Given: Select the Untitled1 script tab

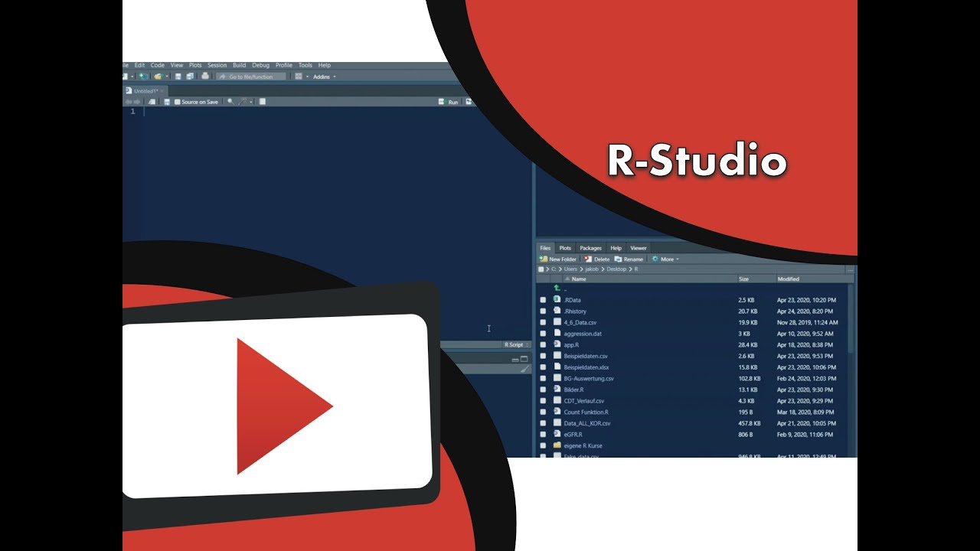Looking at the screenshot, I should tap(145, 91).
